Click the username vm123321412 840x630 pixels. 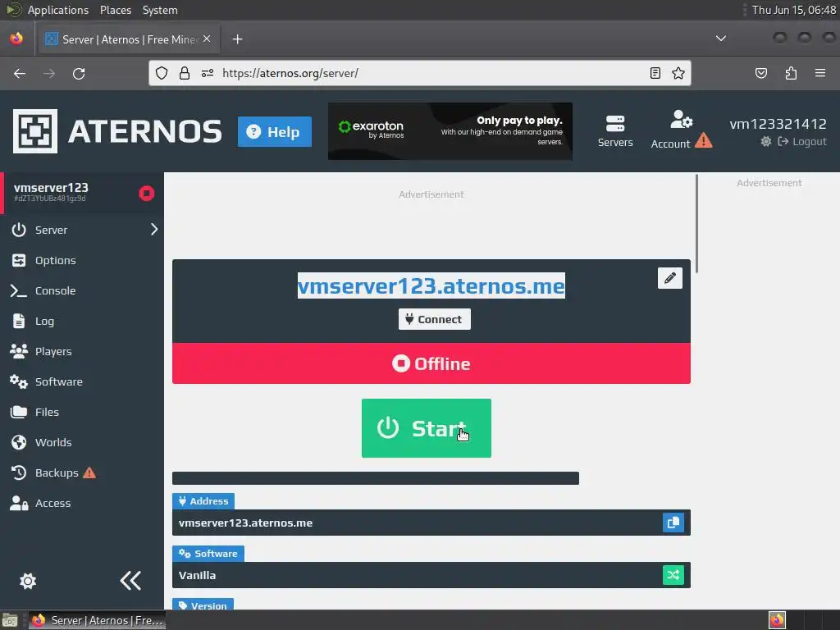pyautogui.click(x=778, y=124)
